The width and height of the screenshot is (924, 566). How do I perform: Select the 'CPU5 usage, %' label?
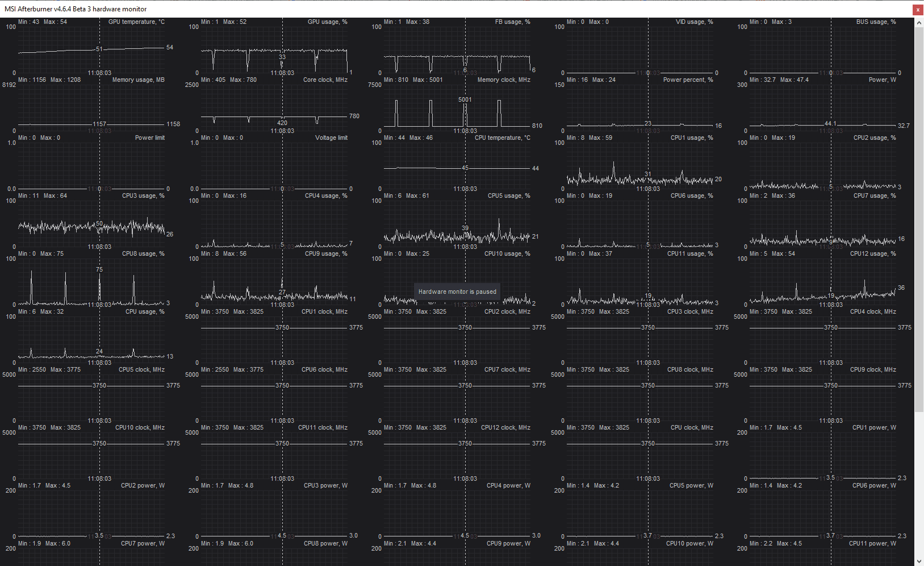509,195
